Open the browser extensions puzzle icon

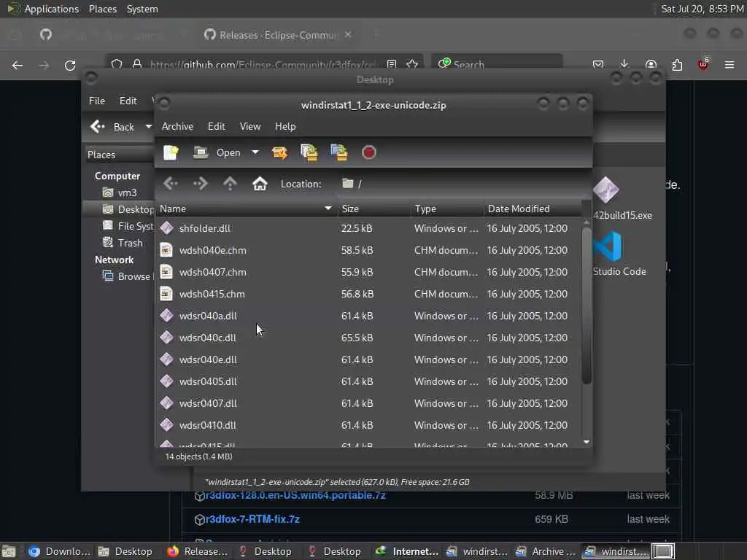pos(677,65)
